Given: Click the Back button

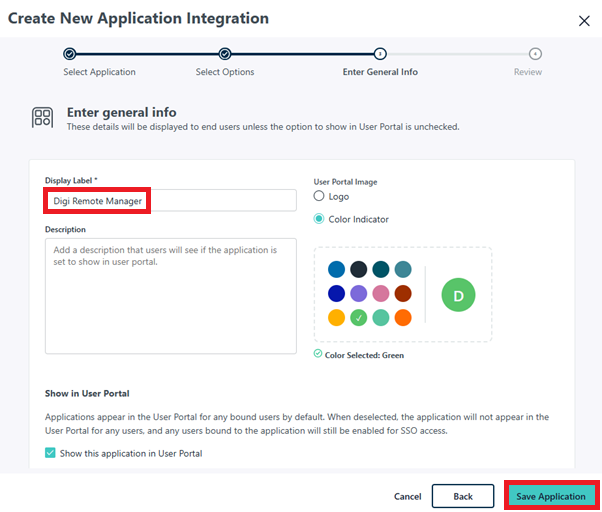Looking at the screenshot, I should 463,496.
